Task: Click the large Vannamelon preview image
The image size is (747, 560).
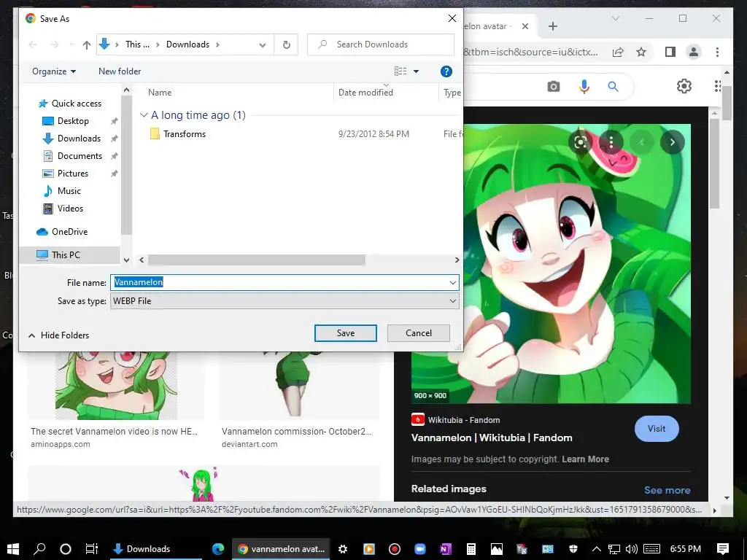Action: (x=551, y=264)
